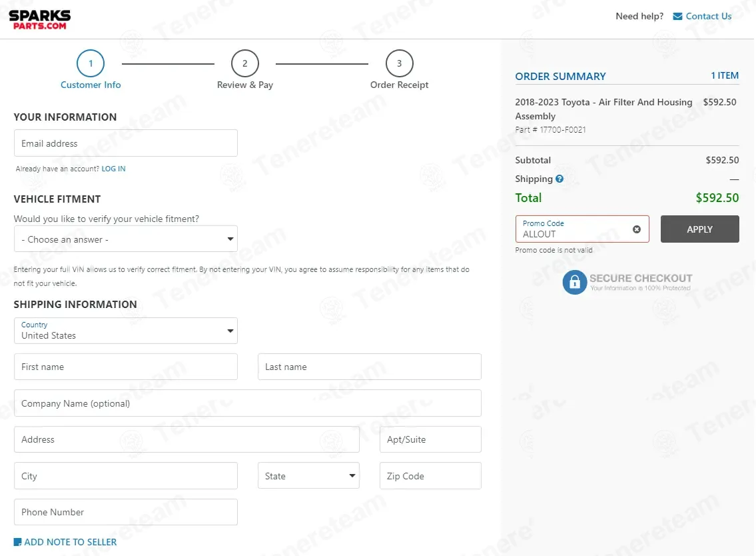Open the vehicle fitment answer dropdown
The width and height of the screenshot is (756, 556).
(x=126, y=239)
